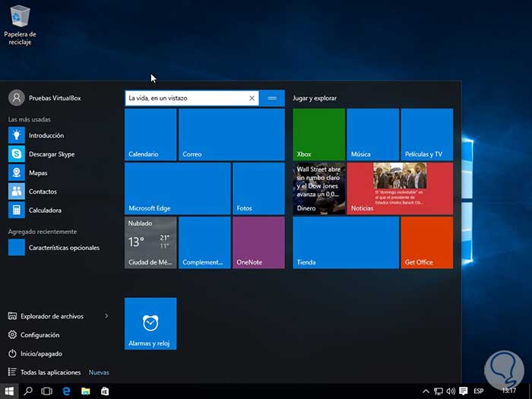532x399 pixels.
Task: Click the Task View taskbar icon
Action: coord(46,391)
